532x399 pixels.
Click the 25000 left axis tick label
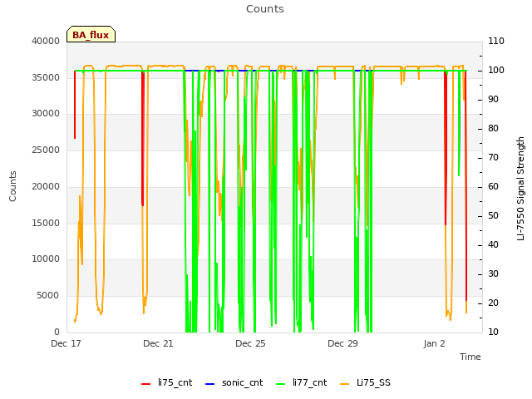point(46,150)
